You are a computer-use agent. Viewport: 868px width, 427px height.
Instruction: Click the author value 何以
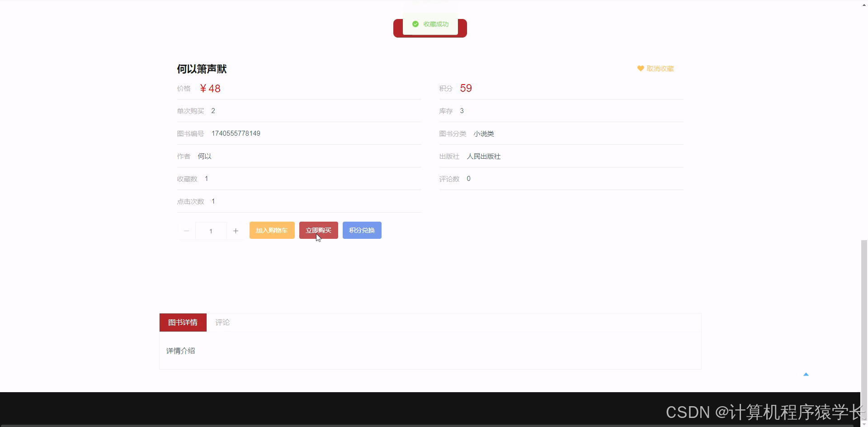pos(204,157)
